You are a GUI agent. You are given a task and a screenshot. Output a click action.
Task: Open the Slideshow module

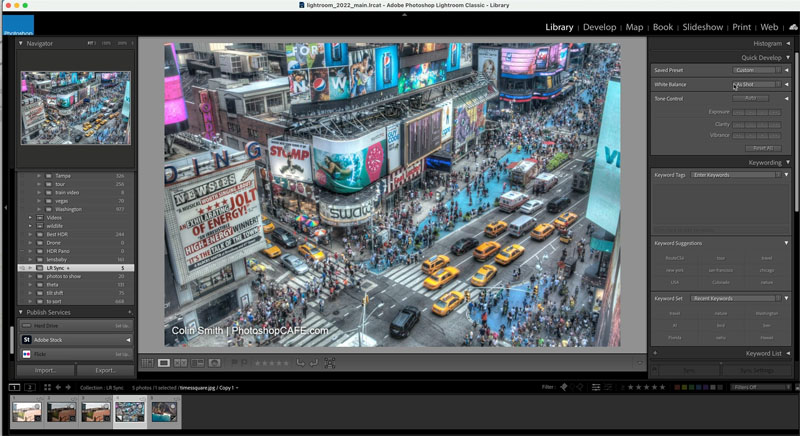(x=703, y=27)
